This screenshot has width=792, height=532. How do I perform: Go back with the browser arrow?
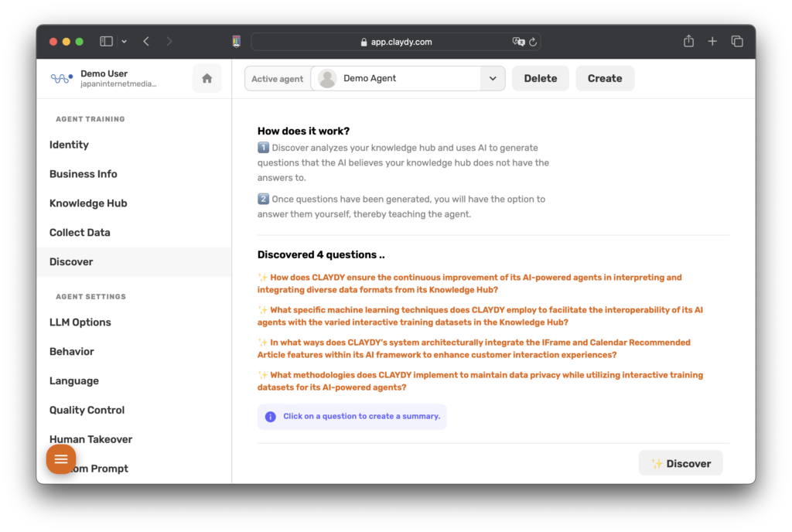pos(146,42)
